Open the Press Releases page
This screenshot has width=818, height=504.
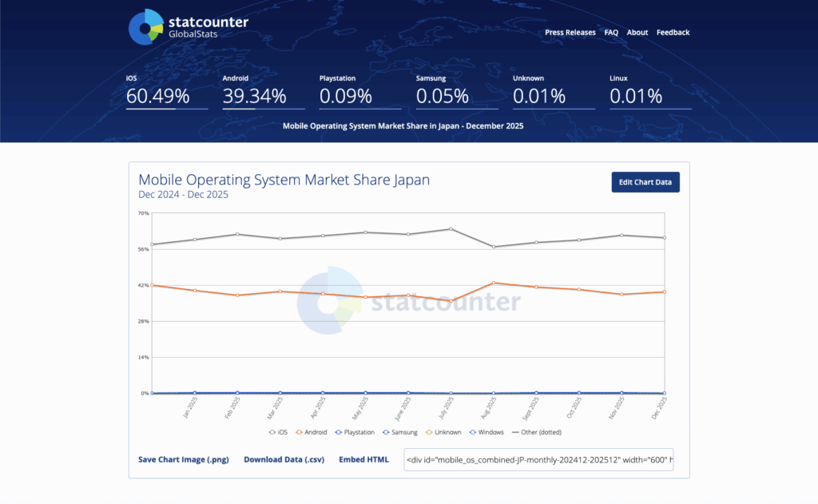click(570, 32)
